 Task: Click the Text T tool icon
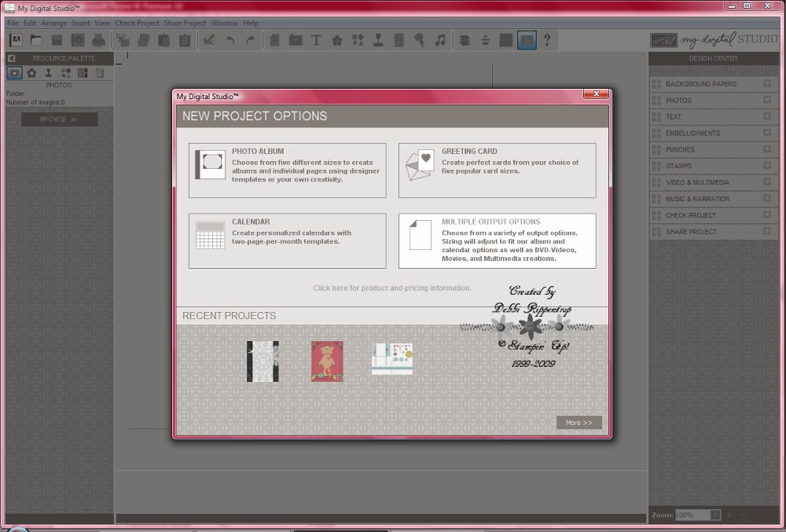click(316, 40)
